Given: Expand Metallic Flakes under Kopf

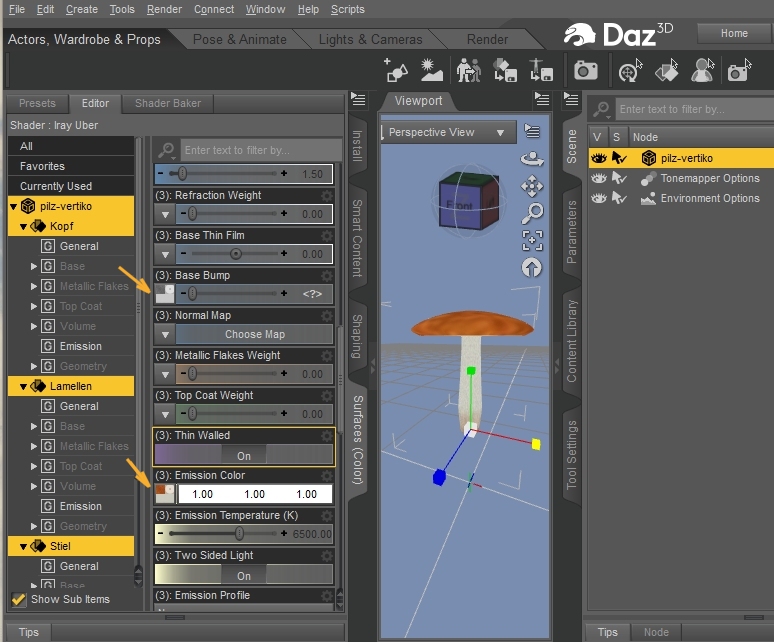Looking at the screenshot, I should coord(34,286).
